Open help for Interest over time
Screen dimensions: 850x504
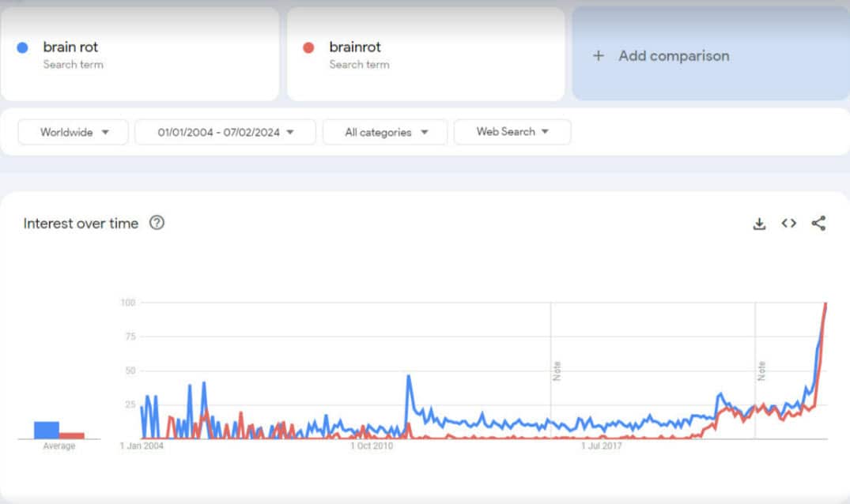point(157,224)
